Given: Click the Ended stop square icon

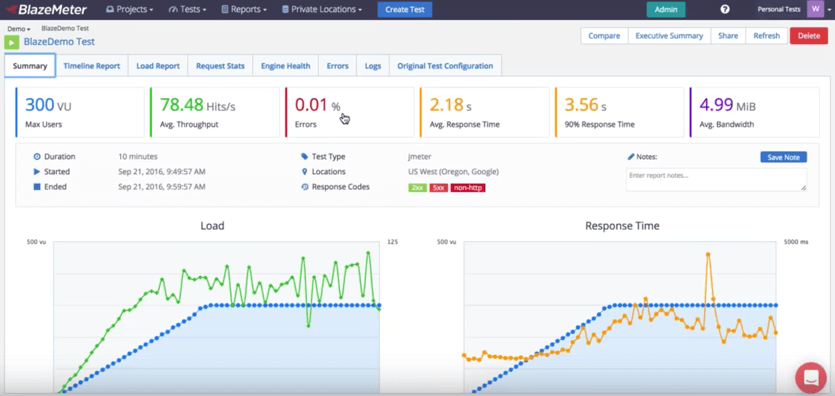Looking at the screenshot, I should pos(37,187).
